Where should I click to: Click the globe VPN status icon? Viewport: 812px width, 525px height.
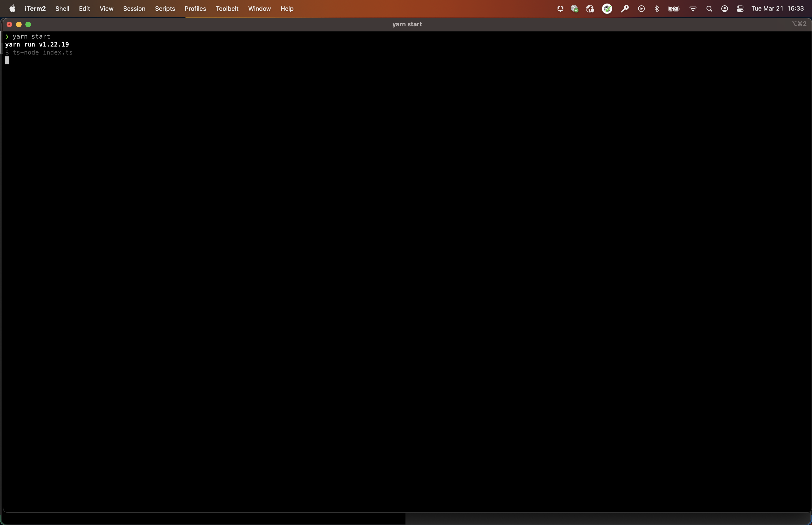coord(590,8)
